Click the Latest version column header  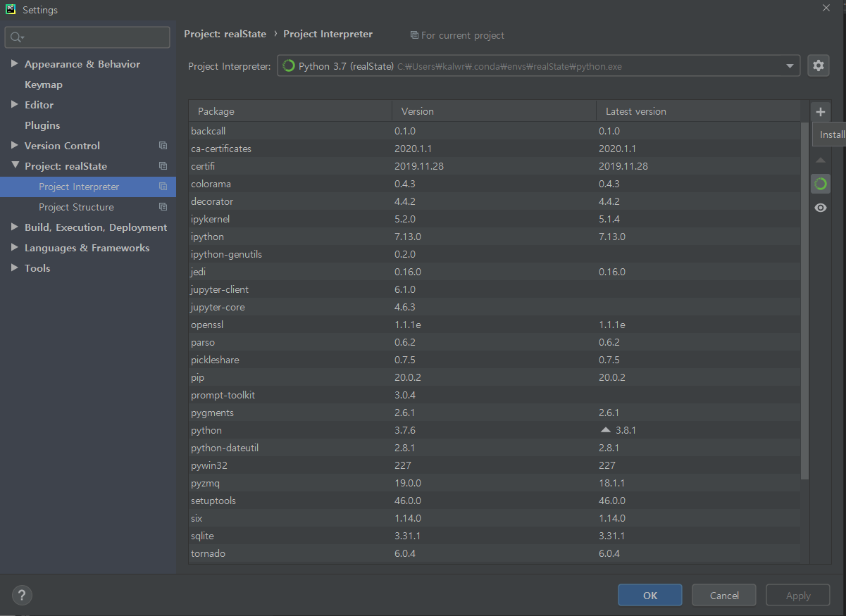(698, 111)
